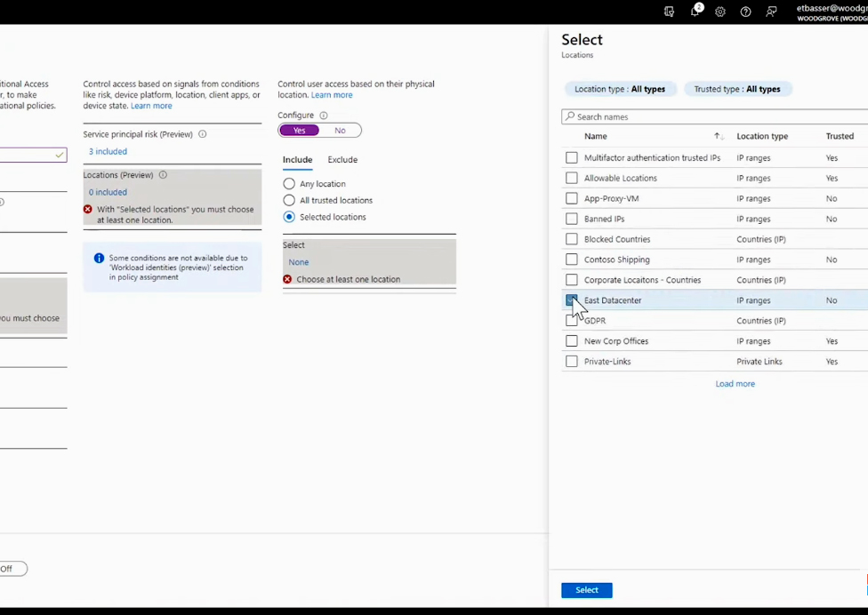Click the info icon next to Configure

click(x=324, y=115)
